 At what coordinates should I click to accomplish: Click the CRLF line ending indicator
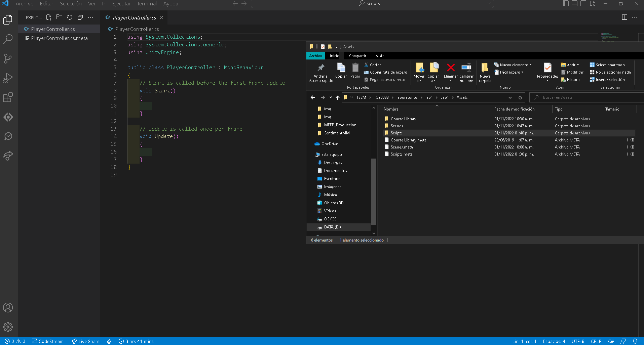[x=596, y=341]
